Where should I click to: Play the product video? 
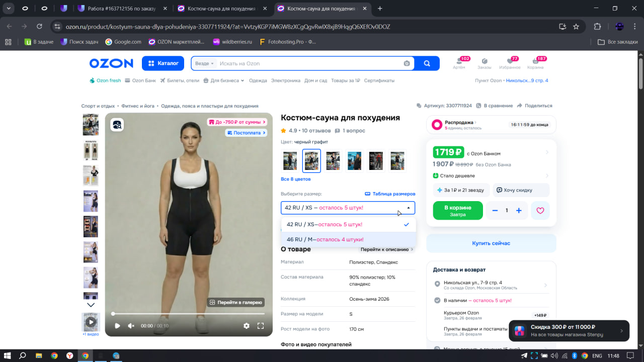[x=117, y=326]
